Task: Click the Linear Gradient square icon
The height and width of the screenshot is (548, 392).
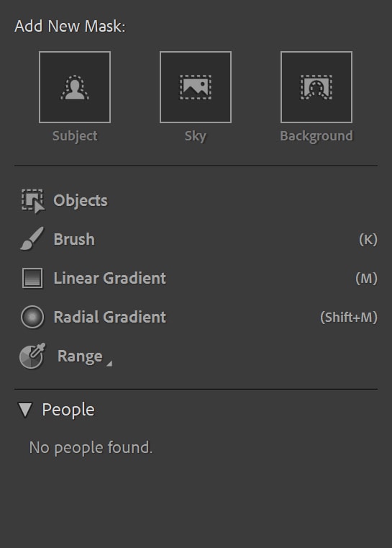Action: click(x=32, y=278)
